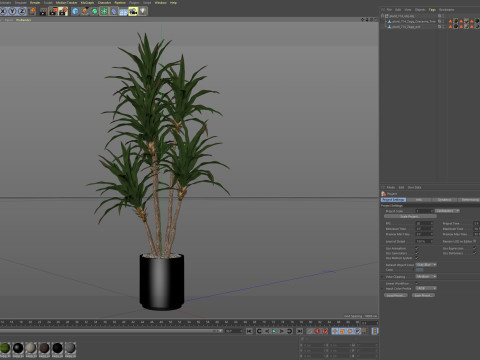
Task: Go to previous keyframe button
Action: tap(259, 331)
